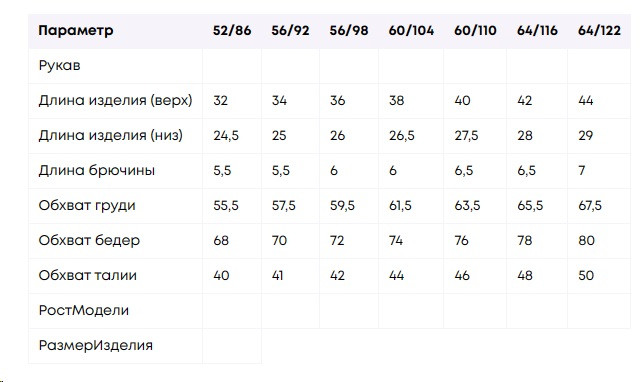The image size is (640, 382).
Task: Select the РостМодели row label
Action: [x=84, y=311]
